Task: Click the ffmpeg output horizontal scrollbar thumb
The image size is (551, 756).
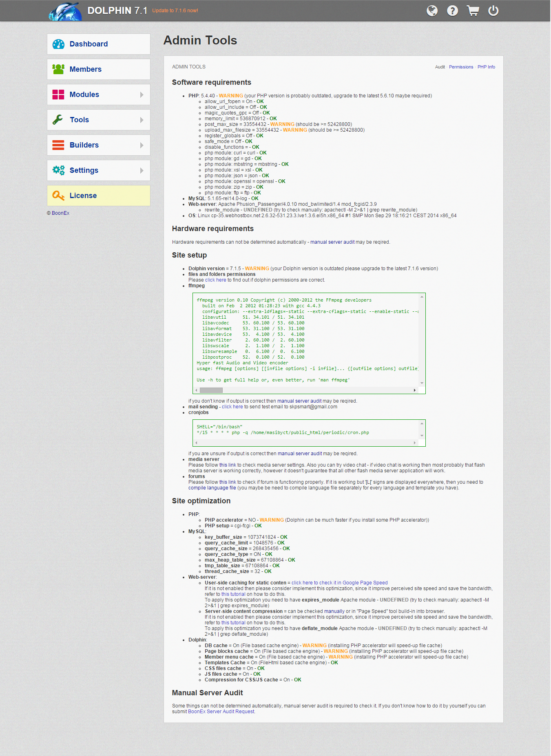Action: click(211, 390)
